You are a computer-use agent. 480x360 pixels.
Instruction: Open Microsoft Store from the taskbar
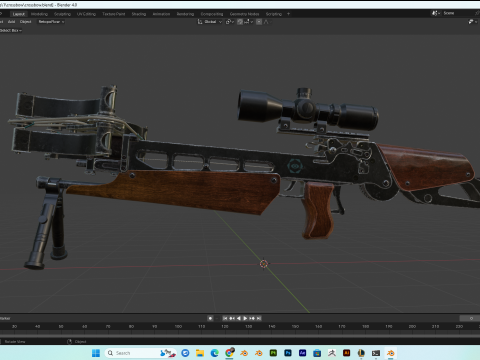pos(317,353)
